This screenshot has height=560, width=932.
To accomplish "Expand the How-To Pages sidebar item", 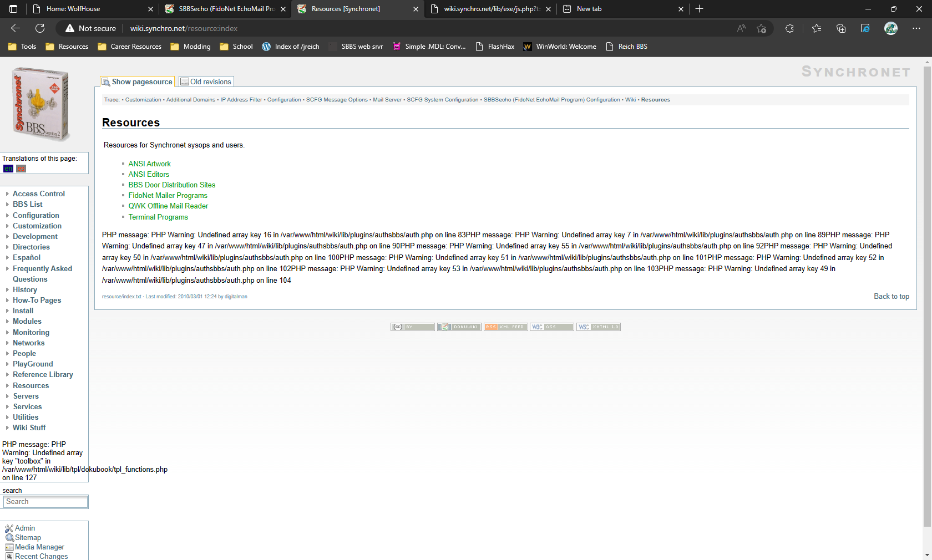I will [x=37, y=300].
